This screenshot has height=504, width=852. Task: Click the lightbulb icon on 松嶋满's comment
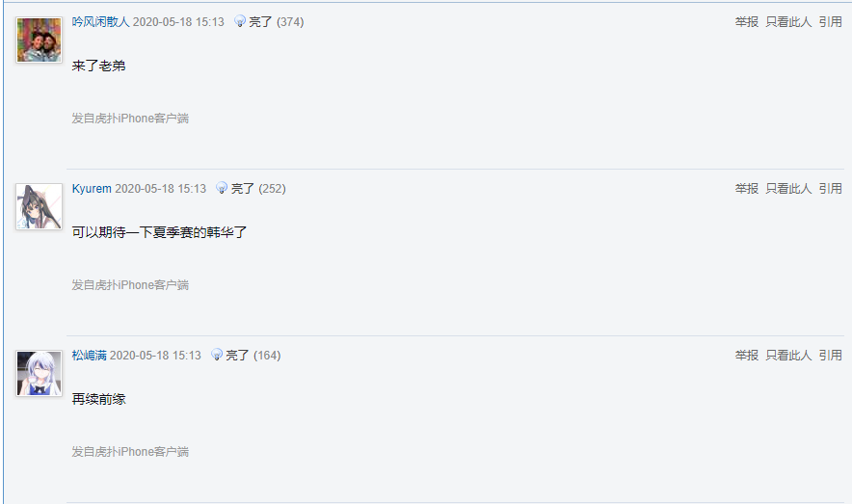pyautogui.click(x=216, y=355)
